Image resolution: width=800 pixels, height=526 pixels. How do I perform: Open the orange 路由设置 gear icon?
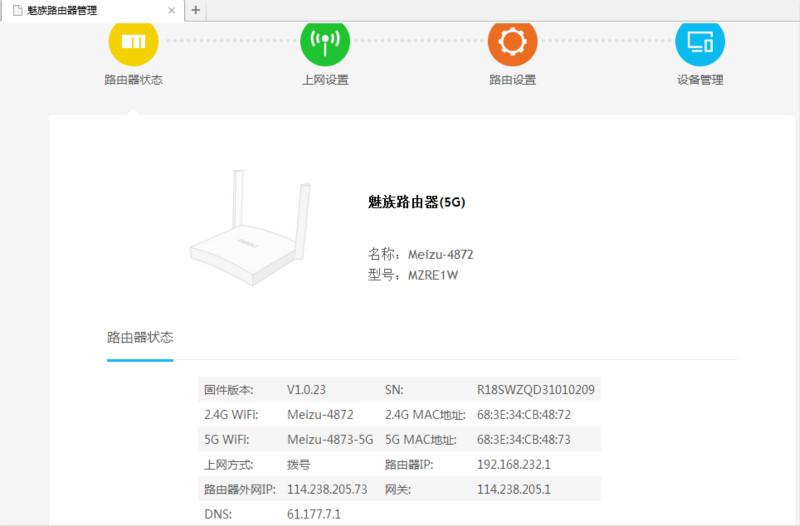(x=512, y=42)
